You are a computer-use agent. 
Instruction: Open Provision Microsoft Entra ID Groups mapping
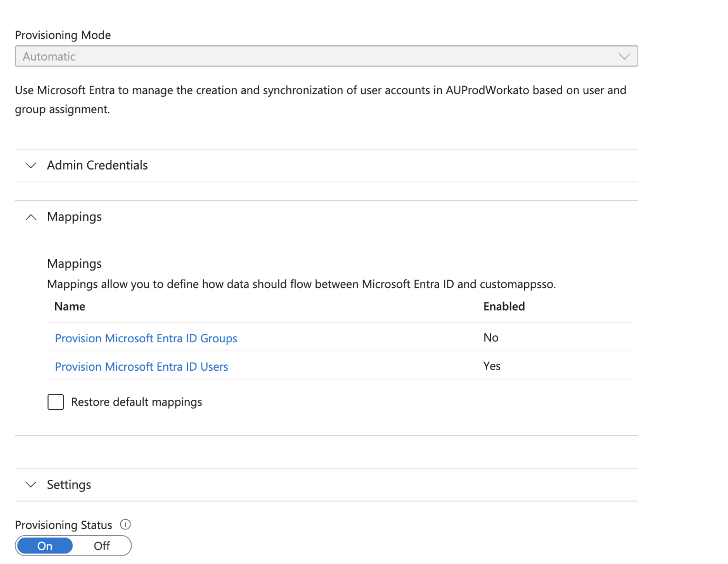[x=146, y=338]
